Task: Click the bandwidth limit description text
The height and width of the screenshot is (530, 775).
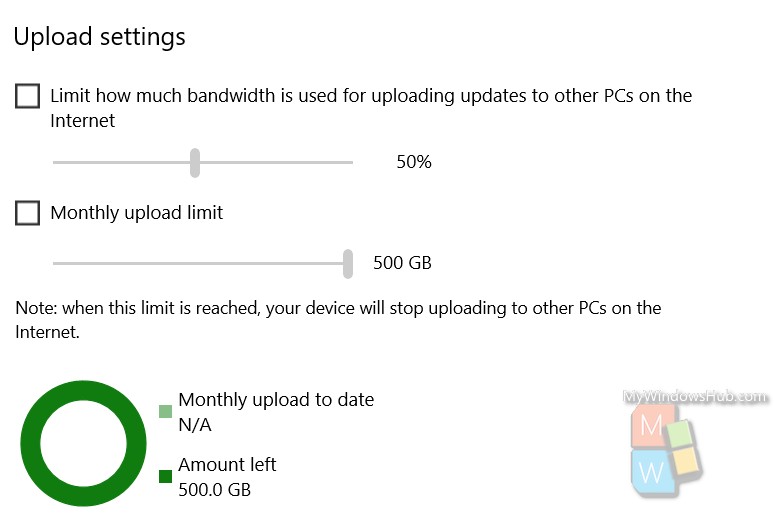Action: click(371, 108)
